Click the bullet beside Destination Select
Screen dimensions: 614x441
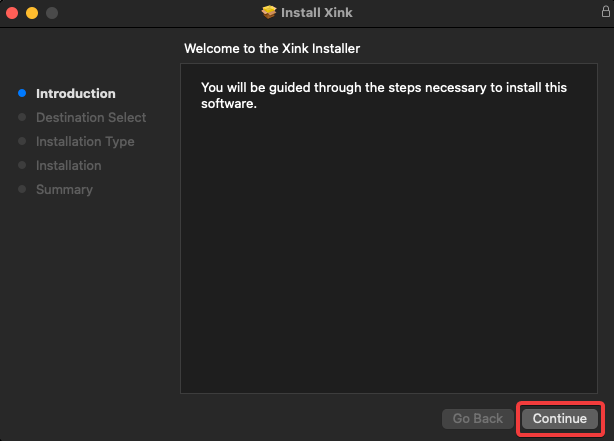click(22, 118)
